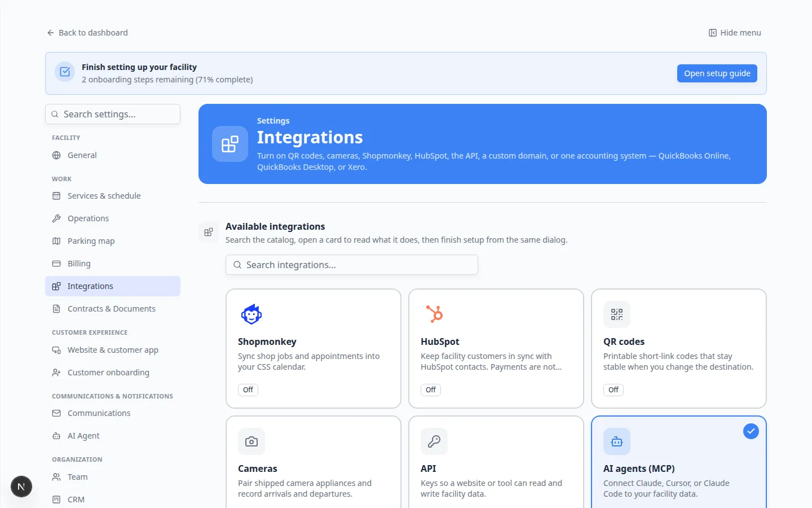Click the Cameras card camera icon

point(251,441)
